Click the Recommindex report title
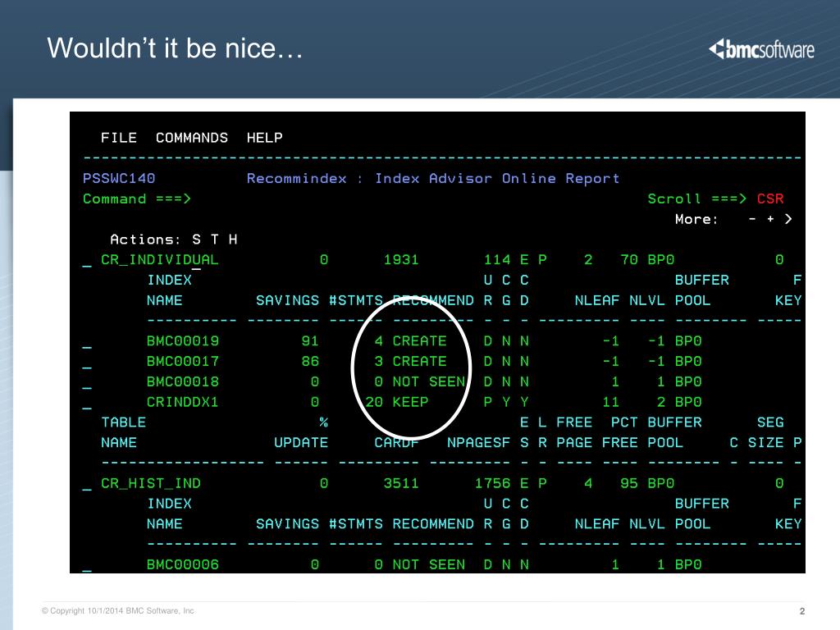This screenshot has height=630, width=840. pyautogui.click(x=433, y=178)
